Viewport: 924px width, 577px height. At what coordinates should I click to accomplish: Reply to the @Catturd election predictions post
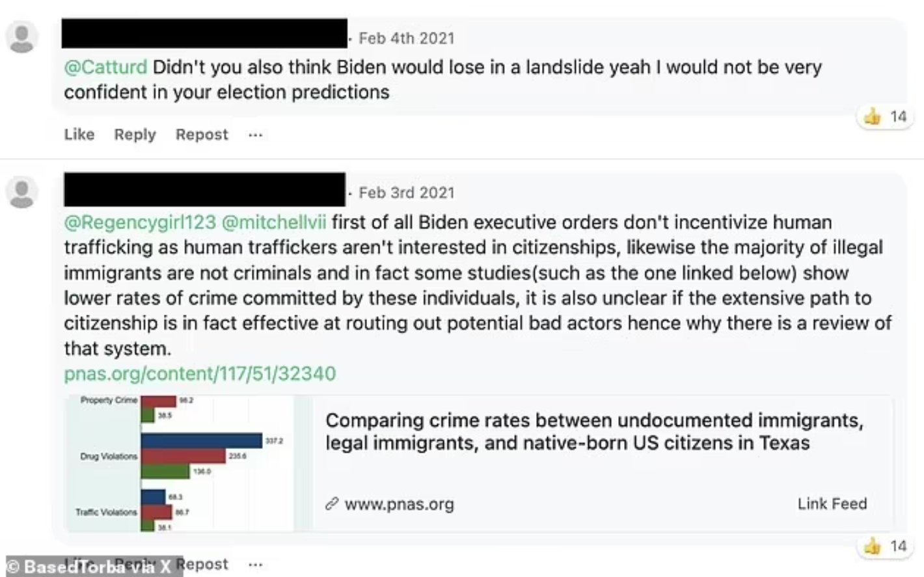click(135, 135)
